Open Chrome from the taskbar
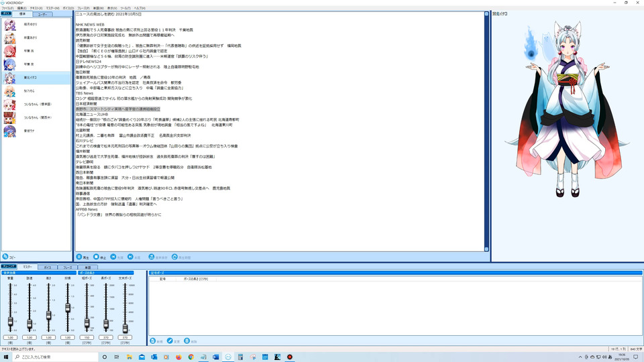 (191, 357)
